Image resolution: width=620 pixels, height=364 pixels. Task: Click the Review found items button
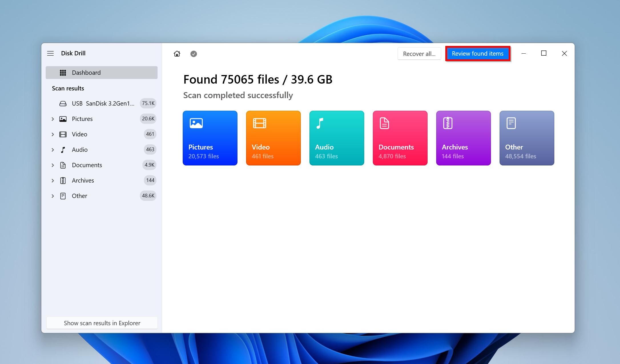477,53
